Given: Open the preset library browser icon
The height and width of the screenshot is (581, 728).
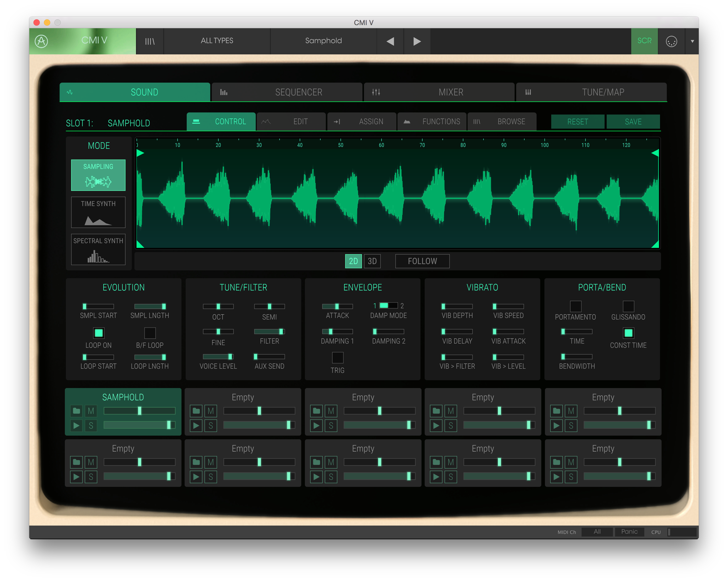Looking at the screenshot, I should (150, 41).
